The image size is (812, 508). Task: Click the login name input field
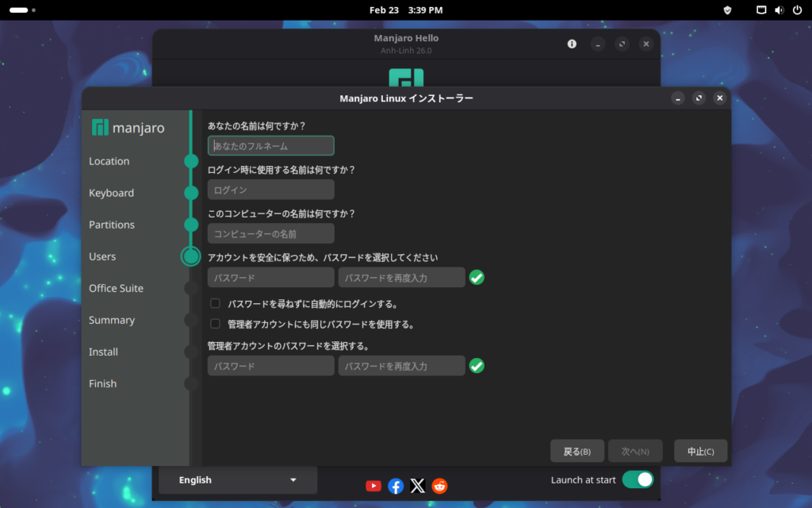(x=271, y=190)
